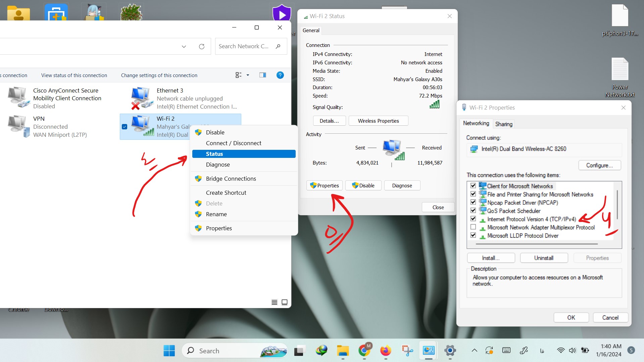
Task: Open help in Network Connections window
Action: click(x=280, y=75)
